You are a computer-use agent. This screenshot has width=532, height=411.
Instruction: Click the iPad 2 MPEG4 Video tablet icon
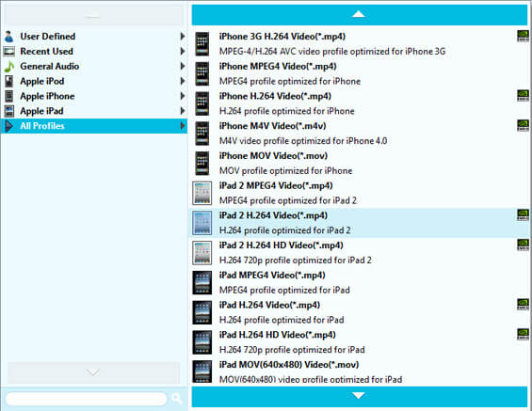click(x=202, y=193)
